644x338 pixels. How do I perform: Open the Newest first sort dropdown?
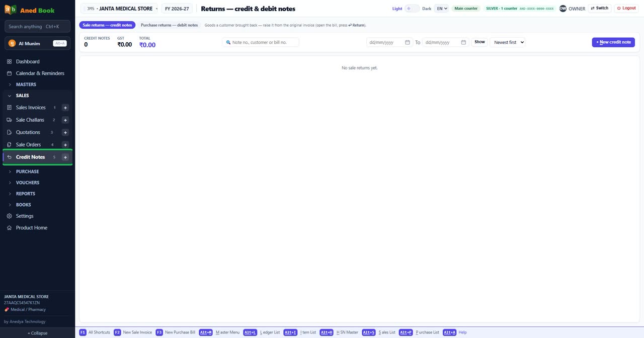pyautogui.click(x=508, y=42)
